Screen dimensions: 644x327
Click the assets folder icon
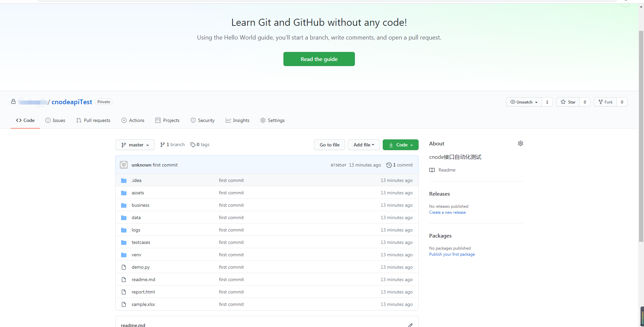pyautogui.click(x=124, y=193)
